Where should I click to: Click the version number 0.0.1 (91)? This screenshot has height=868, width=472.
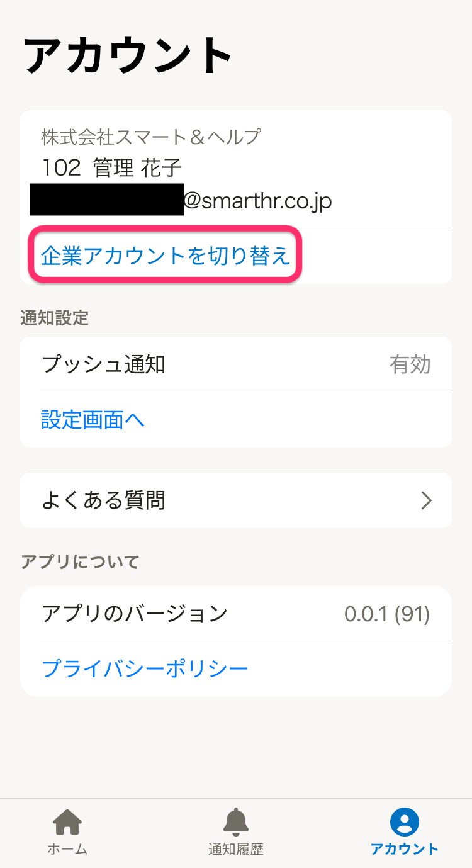pos(387,614)
